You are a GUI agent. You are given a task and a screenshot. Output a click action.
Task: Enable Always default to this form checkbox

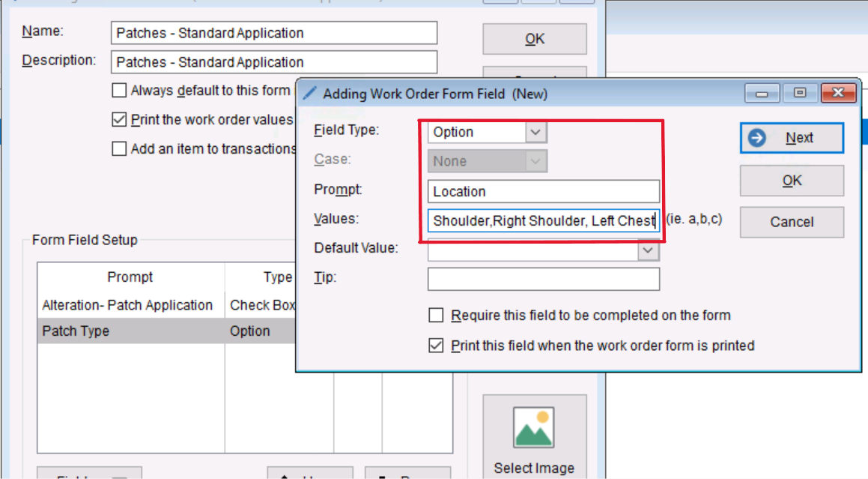pyautogui.click(x=119, y=91)
